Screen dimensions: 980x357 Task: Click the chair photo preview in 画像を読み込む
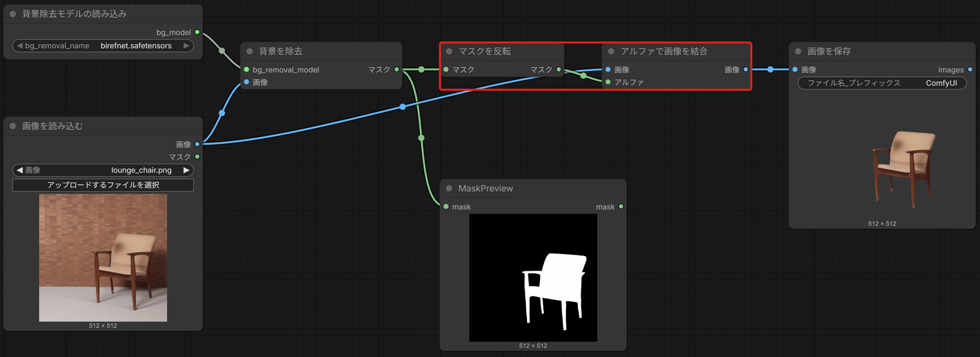[103, 258]
